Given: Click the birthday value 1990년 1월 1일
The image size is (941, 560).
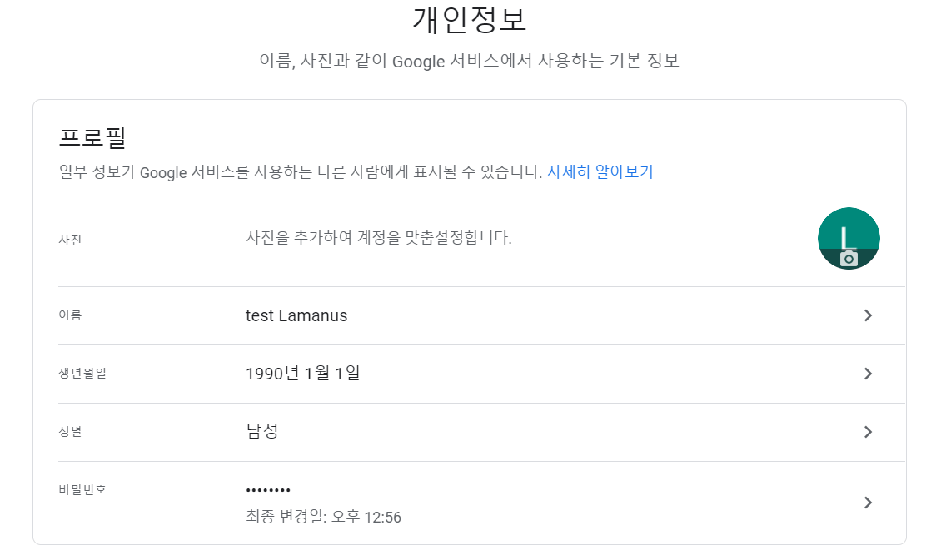Looking at the screenshot, I should (x=303, y=374).
